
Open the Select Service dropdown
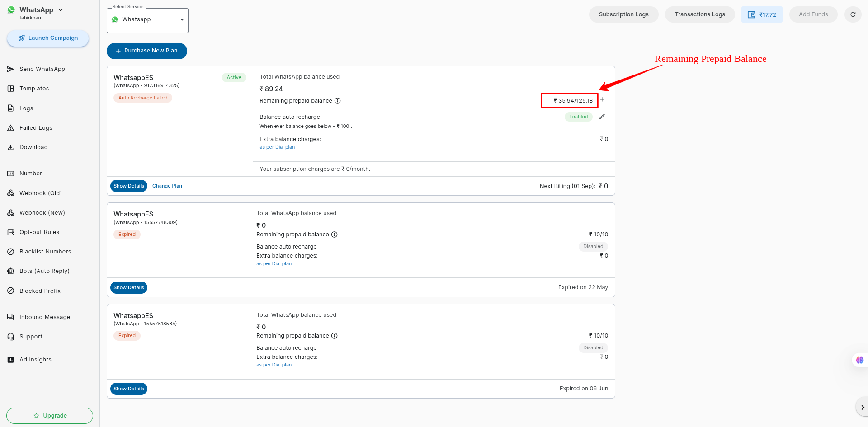click(x=147, y=20)
